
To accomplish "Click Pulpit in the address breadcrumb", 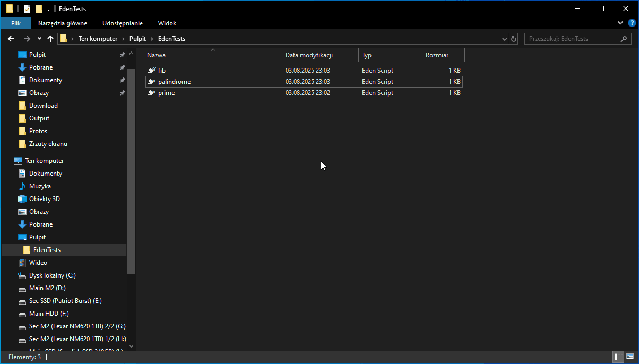I will [x=137, y=39].
